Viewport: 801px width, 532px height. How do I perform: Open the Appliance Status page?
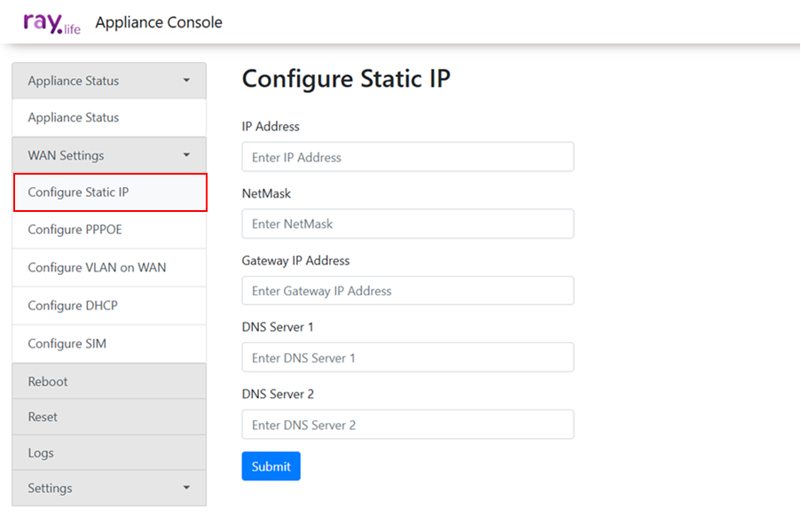pos(74,118)
